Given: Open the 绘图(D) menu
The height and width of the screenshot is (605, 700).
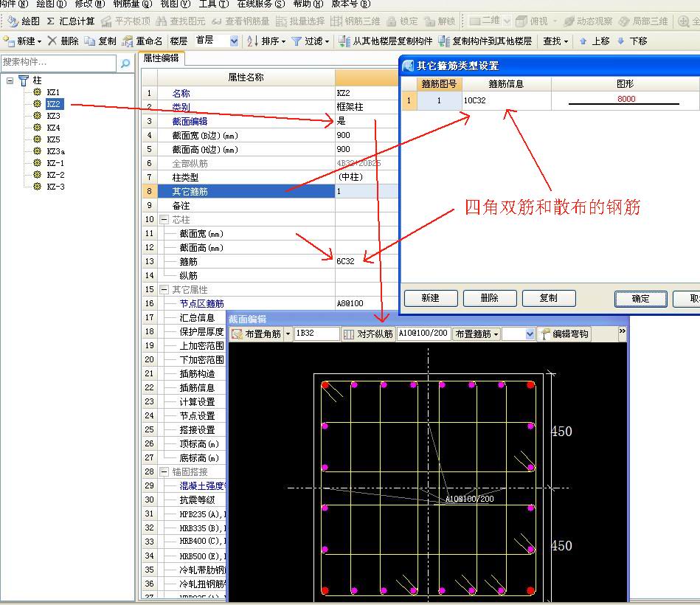Looking at the screenshot, I should click(x=51, y=4).
